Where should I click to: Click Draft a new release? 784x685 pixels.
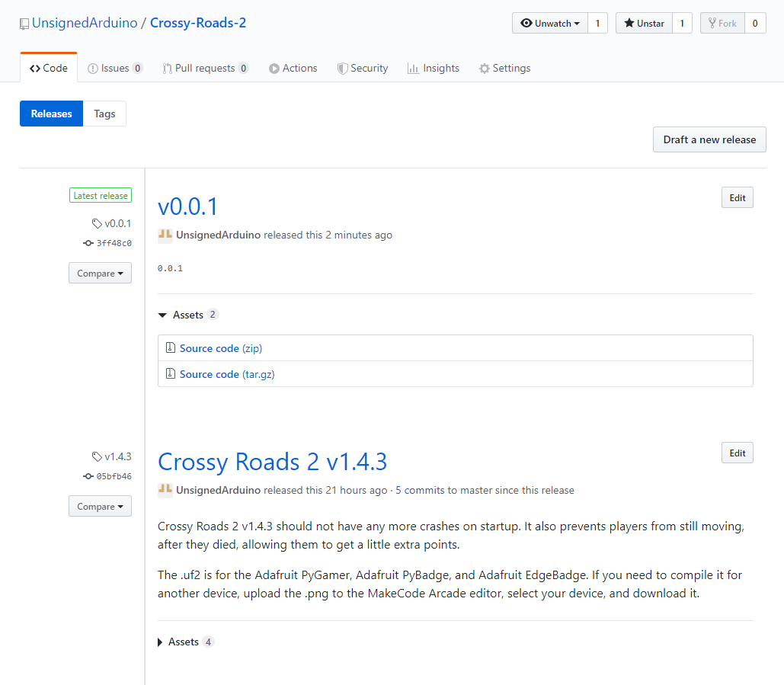click(709, 139)
